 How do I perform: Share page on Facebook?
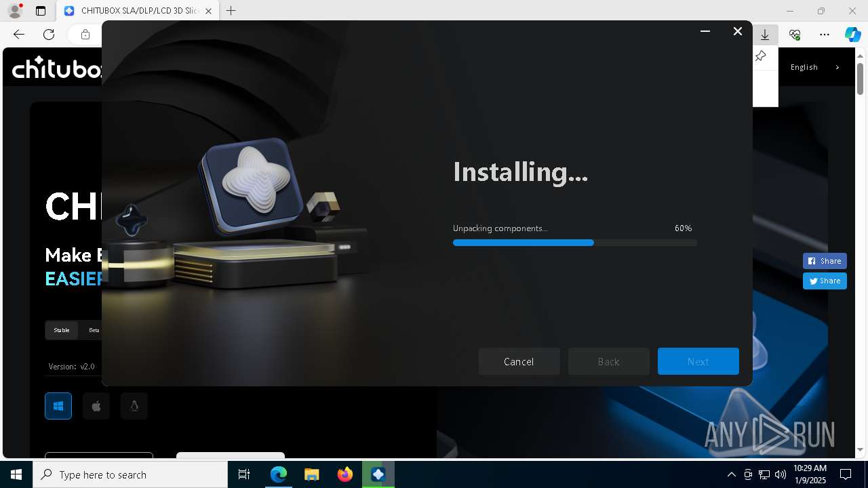825,261
